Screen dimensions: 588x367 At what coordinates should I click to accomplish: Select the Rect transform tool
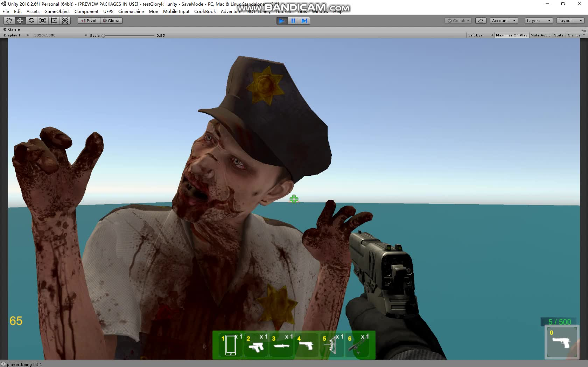tap(54, 21)
